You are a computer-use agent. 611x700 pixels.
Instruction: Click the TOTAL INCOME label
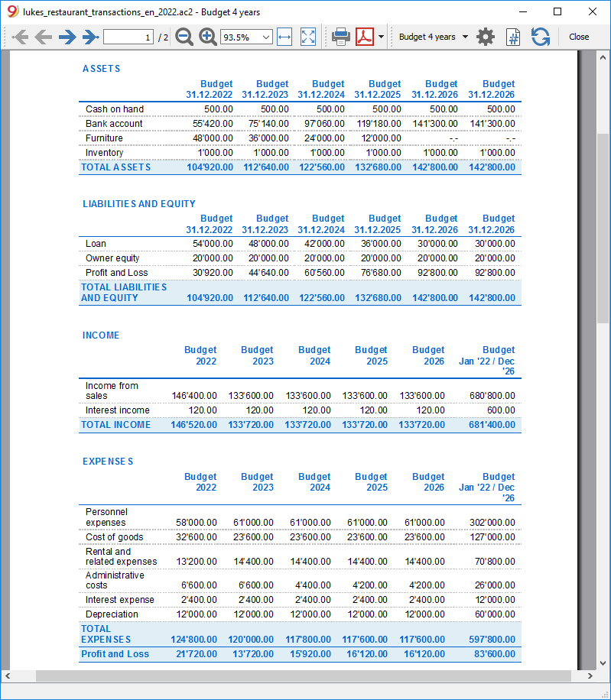tap(115, 425)
